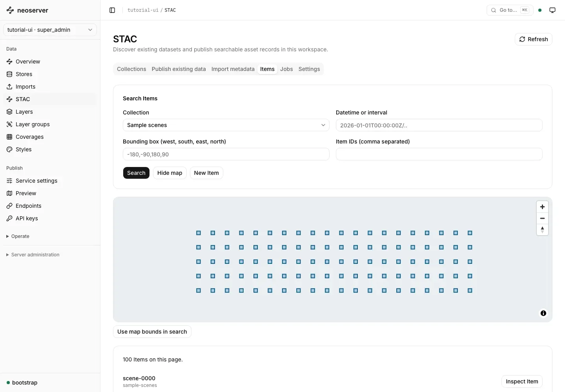Open the Settings tab

(309, 69)
